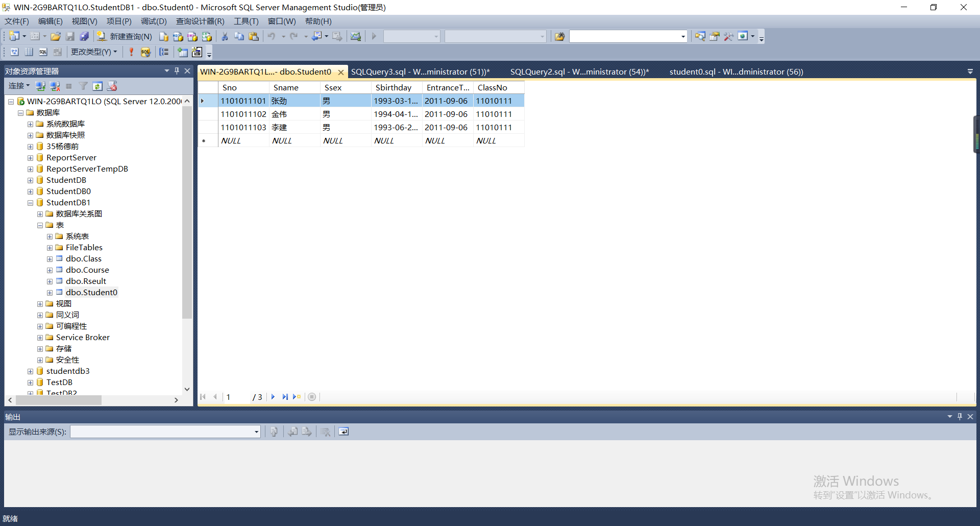
Task: Click the current record number field
Action: point(237,397)
